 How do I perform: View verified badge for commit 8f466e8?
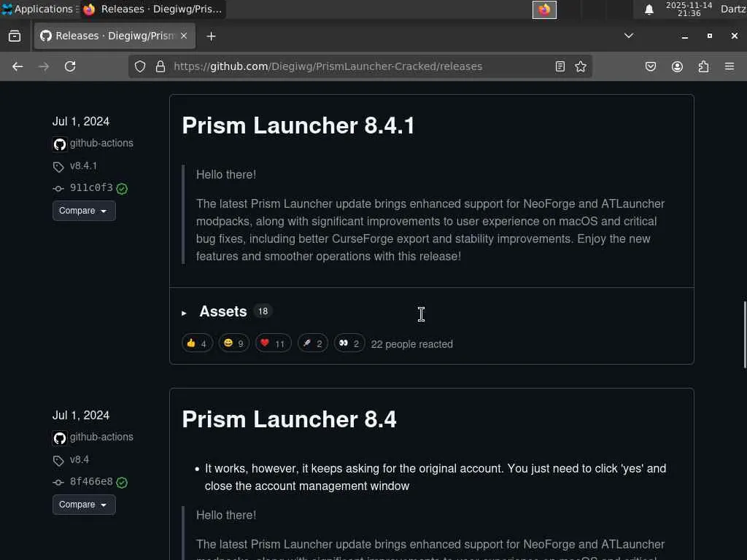tap(122, 483)
